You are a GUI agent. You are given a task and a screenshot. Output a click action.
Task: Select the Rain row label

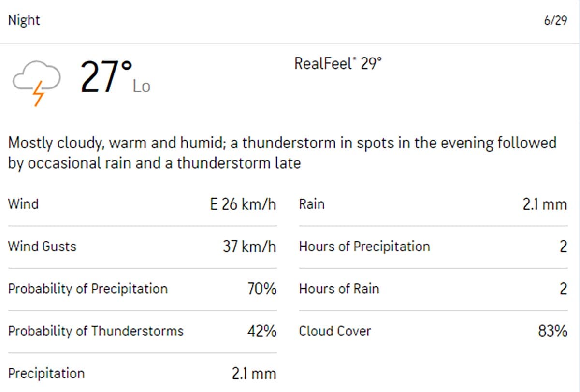(312, 204)
